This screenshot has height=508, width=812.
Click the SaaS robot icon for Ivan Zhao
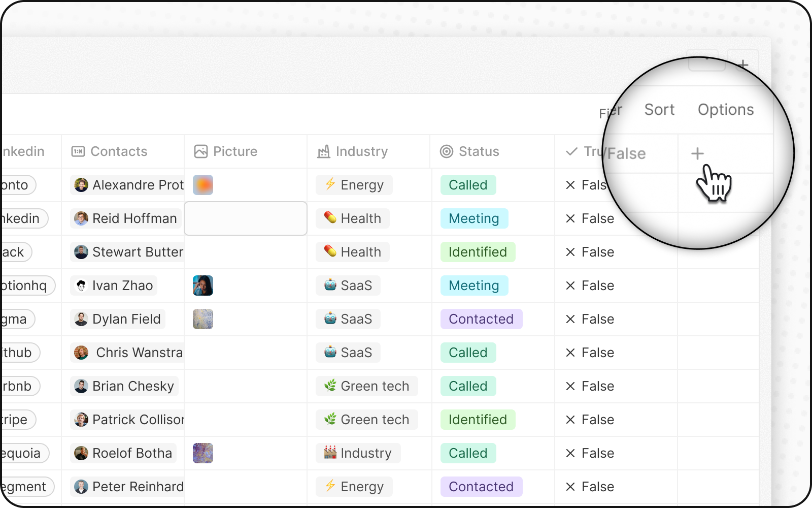coord(330,285)
